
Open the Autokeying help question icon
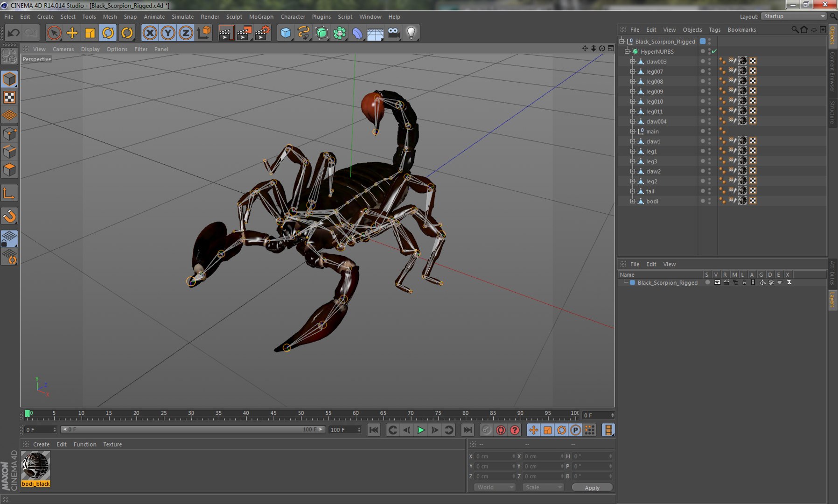515,430
